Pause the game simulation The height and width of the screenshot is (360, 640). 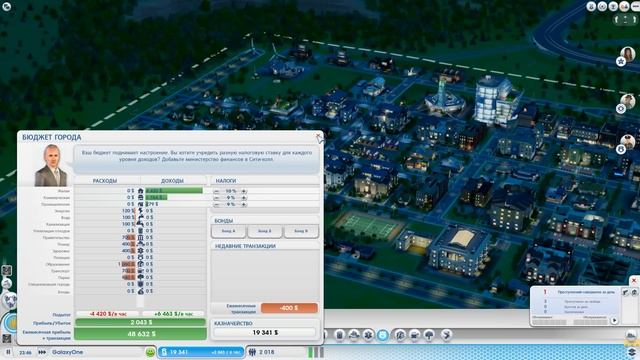click(x=8, y=352)
